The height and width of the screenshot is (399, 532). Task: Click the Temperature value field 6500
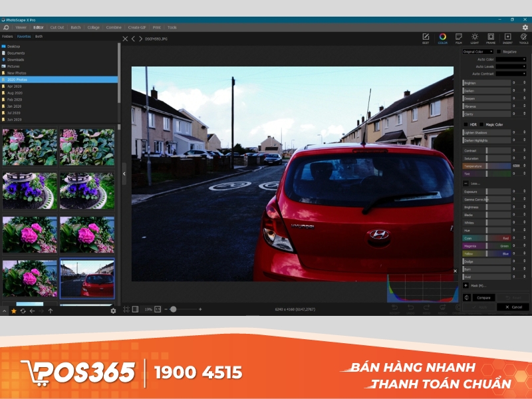(517, 166)
